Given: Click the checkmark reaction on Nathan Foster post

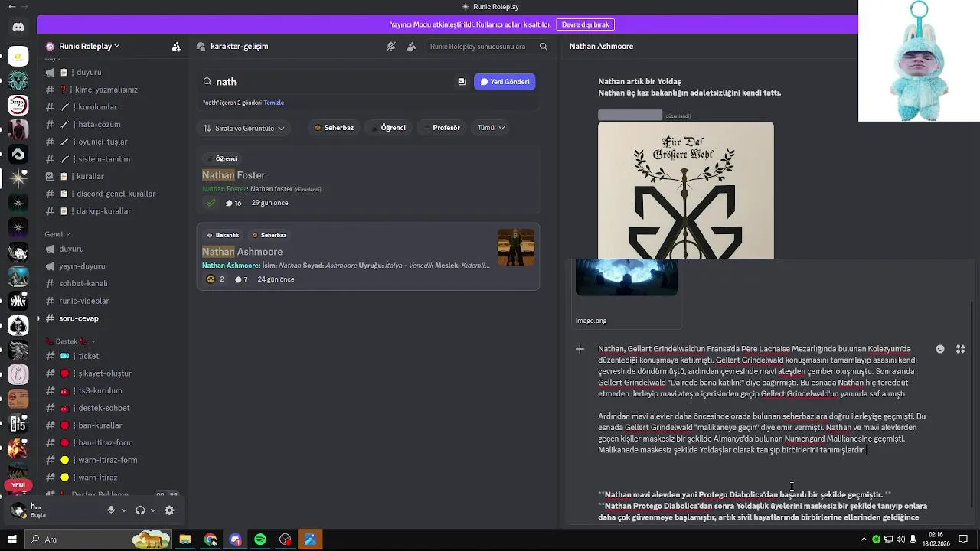Looking at the screenshot, I should 211,203.
